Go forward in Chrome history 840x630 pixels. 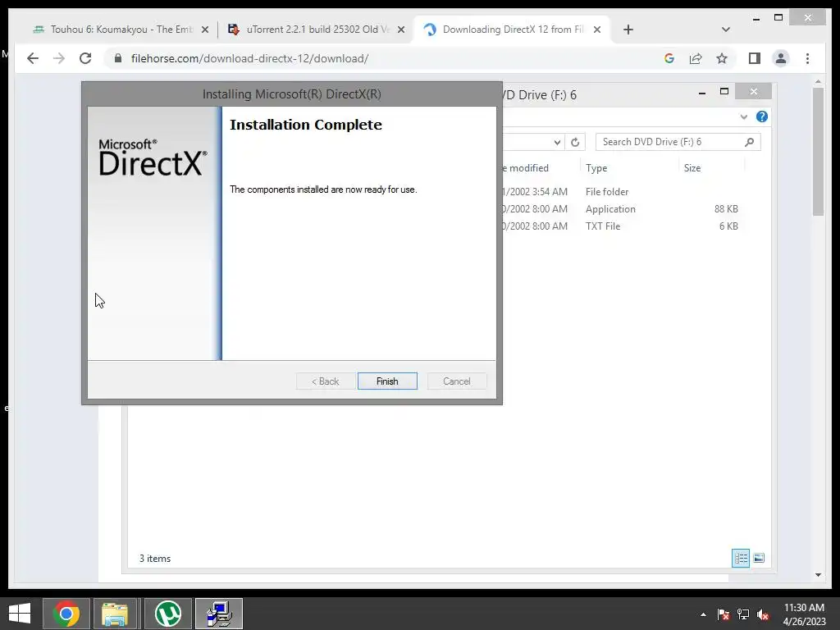coord(59,58)
